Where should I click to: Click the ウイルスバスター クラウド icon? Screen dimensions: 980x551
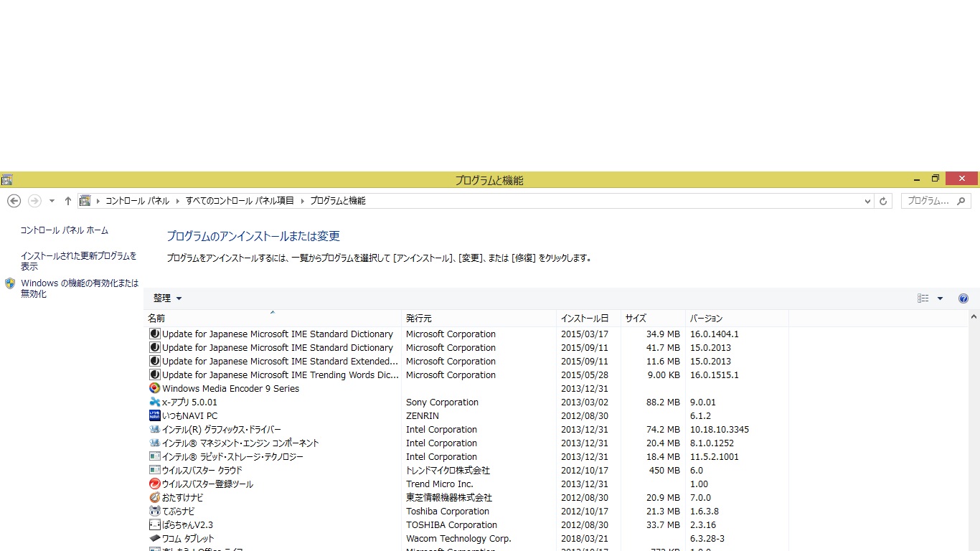coord(154,470)
